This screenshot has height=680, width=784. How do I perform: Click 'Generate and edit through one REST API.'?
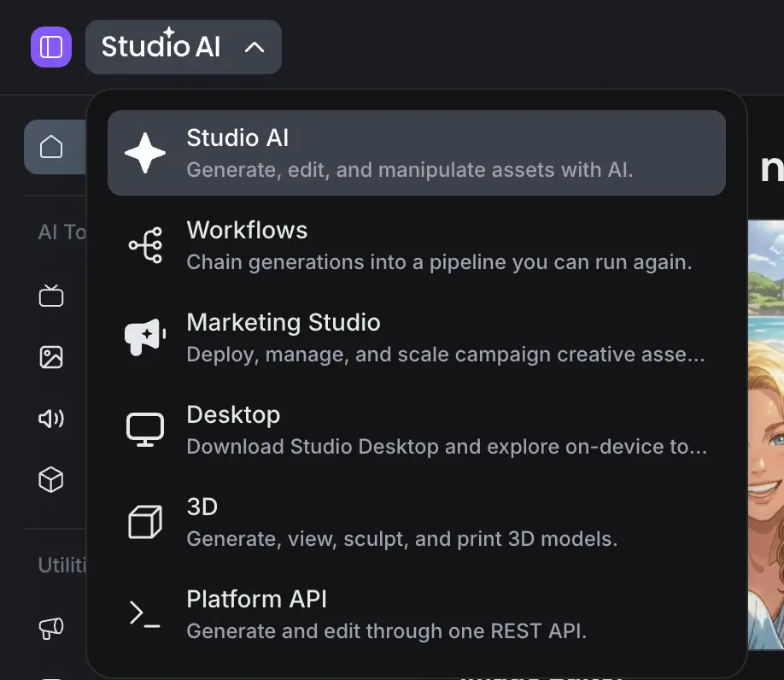[387, 631]
